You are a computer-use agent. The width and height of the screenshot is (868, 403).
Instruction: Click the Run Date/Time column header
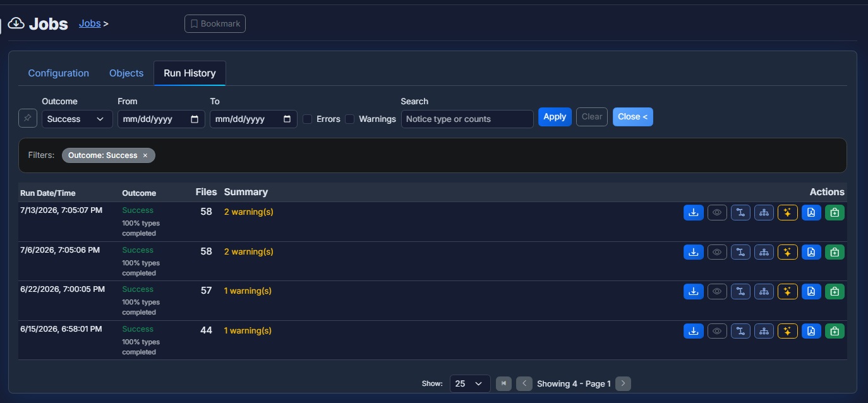click(48, 193)
